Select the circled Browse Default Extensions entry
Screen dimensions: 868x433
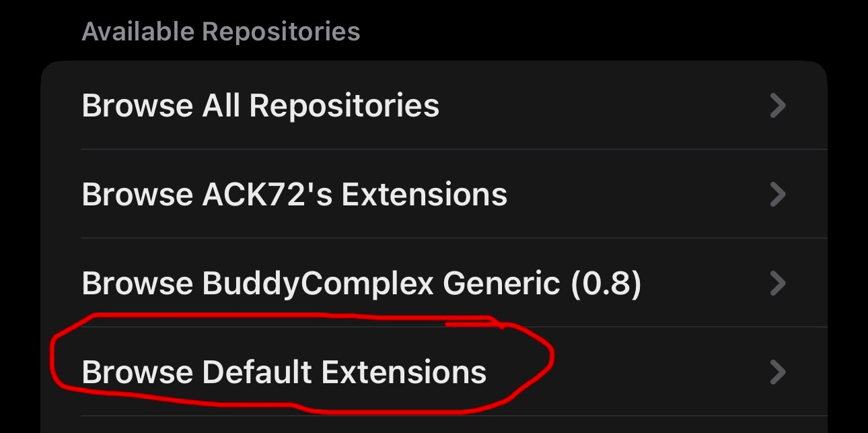(x=283, y=372)
